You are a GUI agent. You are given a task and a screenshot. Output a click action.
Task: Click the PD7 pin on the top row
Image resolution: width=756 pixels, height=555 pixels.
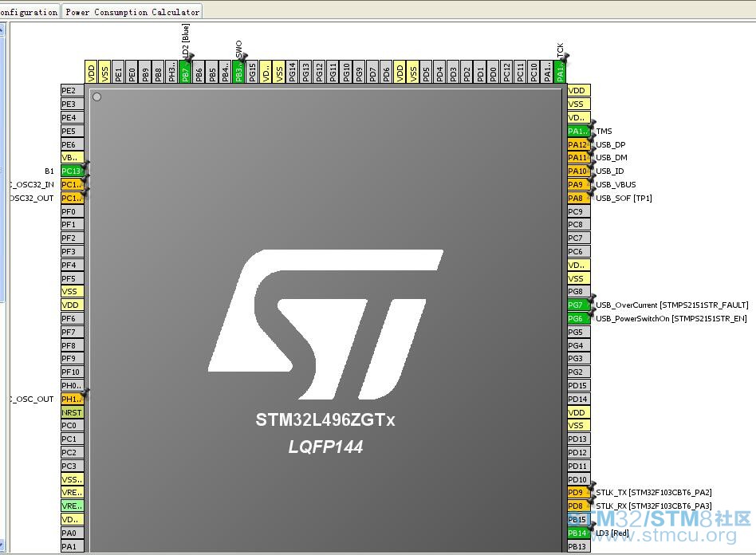[x=372, y=71]
